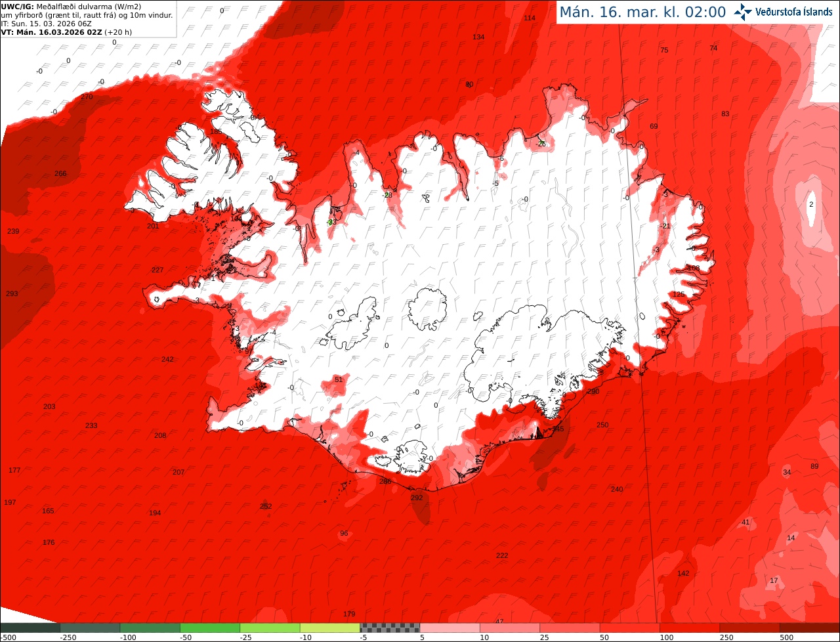This screenshot has width=840, height=642.
Task: Click the map value 242
Action: (167, 359)
